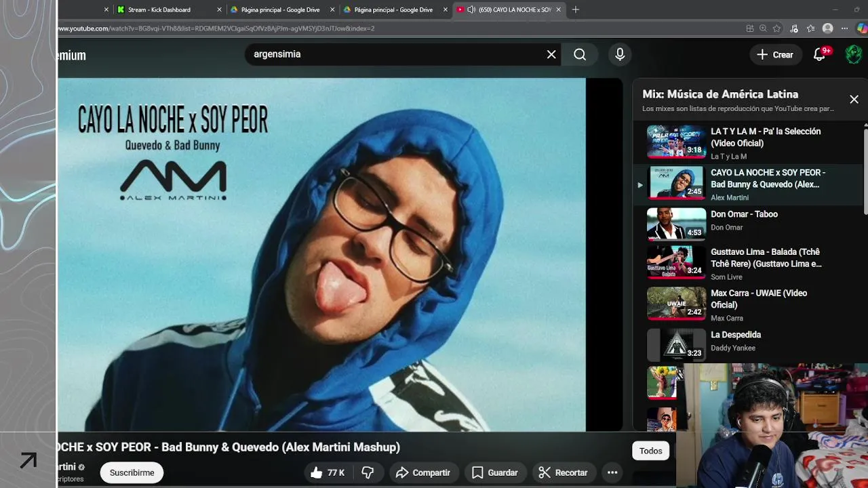Click 'LA T Y LA M - Pa' la Selección' title
The image size is (868, 488).
(766, 138)
